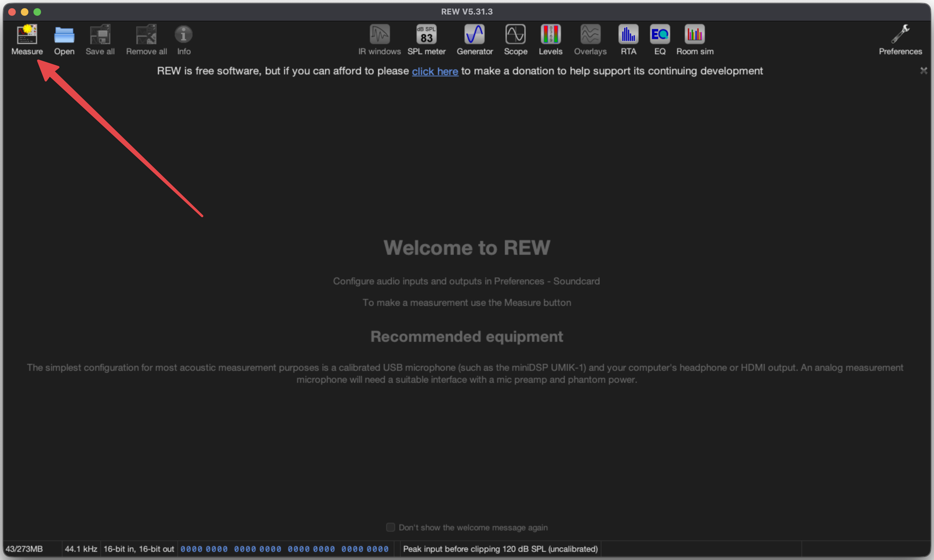Click the green macOS full-screen window button
Viewport: 934px width, 560px height.
point(37,12)
